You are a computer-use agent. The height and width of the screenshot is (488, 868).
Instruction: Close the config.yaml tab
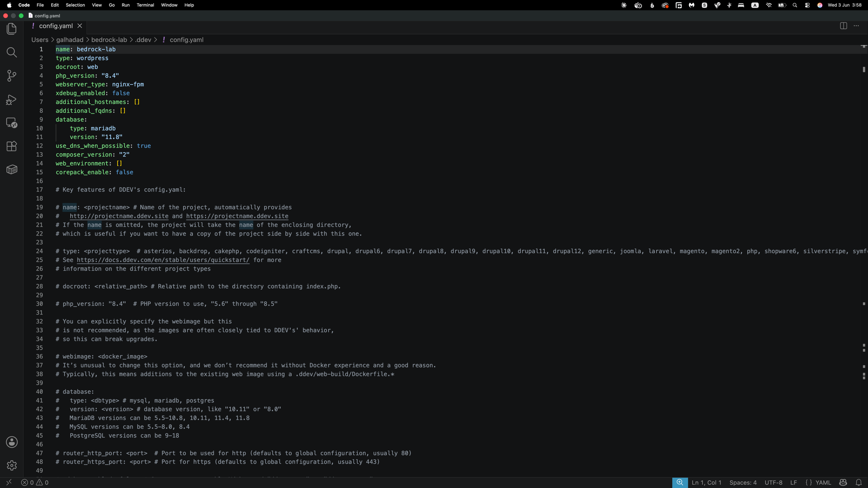coord(80,26)
